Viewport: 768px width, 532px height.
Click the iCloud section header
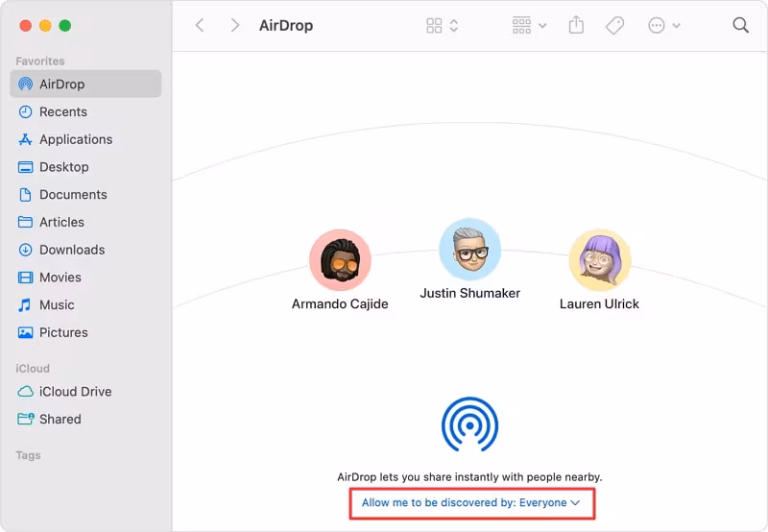[x=33, y=369]
